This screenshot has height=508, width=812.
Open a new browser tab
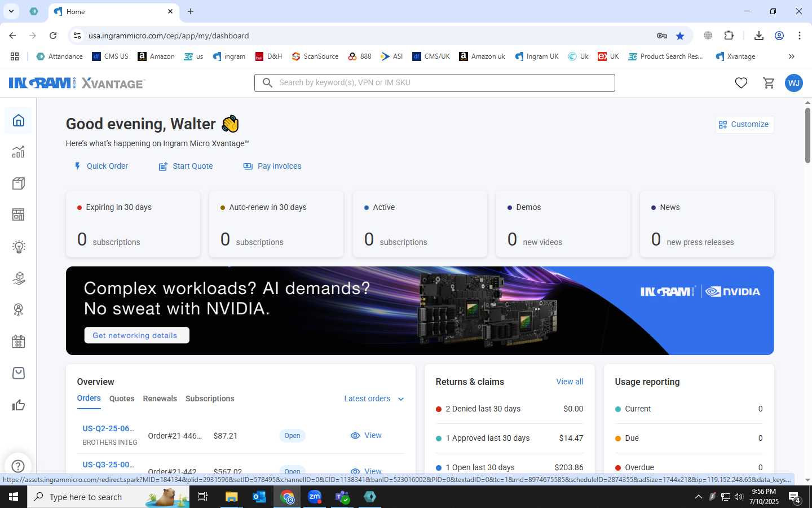[x=191, y=11]
